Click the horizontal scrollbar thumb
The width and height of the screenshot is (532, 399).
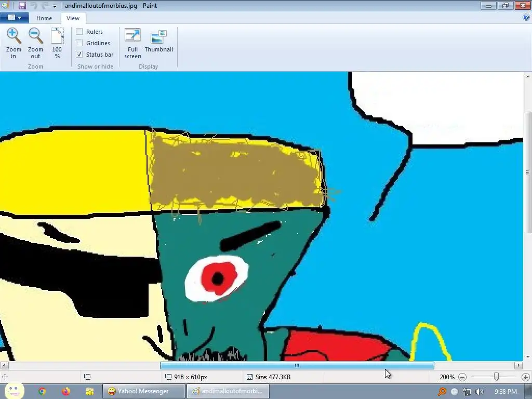tap(297, 365)
